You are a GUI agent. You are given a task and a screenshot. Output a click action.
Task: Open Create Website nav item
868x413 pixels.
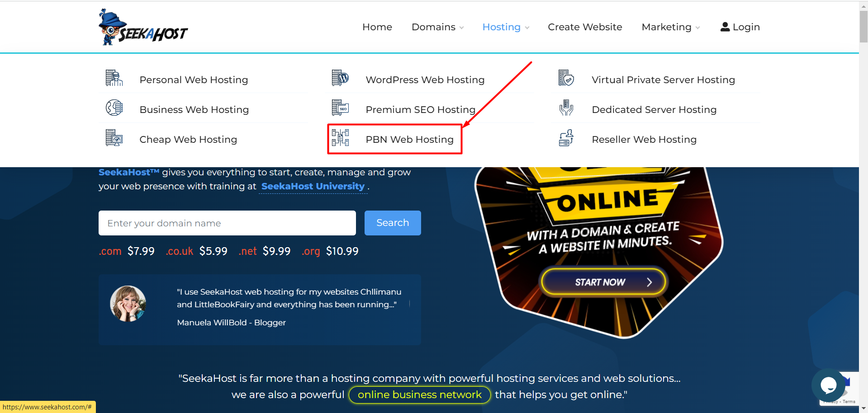pyautogui.click(x=585, y=27)
